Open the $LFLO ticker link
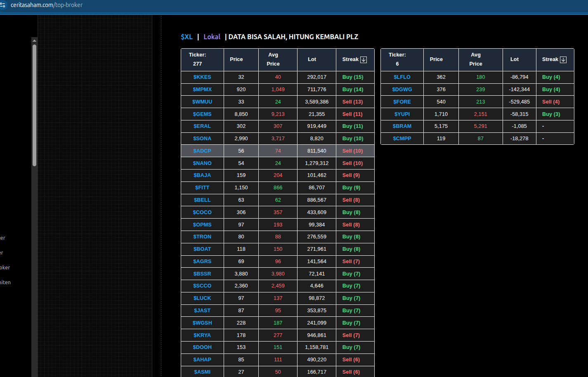 (402, 77)
